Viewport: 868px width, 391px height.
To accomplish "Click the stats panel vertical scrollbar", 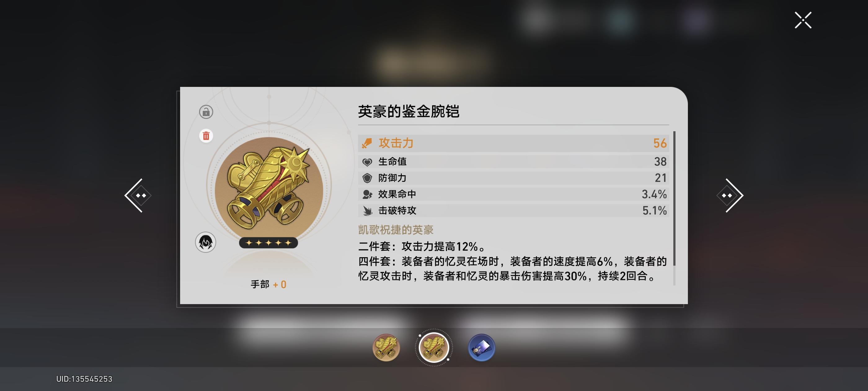I will (x=674, y=208).
